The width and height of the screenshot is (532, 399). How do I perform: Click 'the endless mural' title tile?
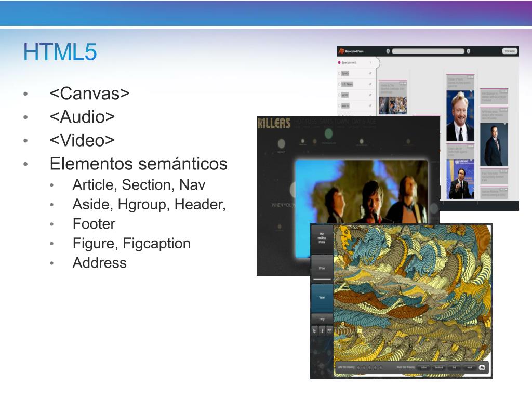pos(322,238)
